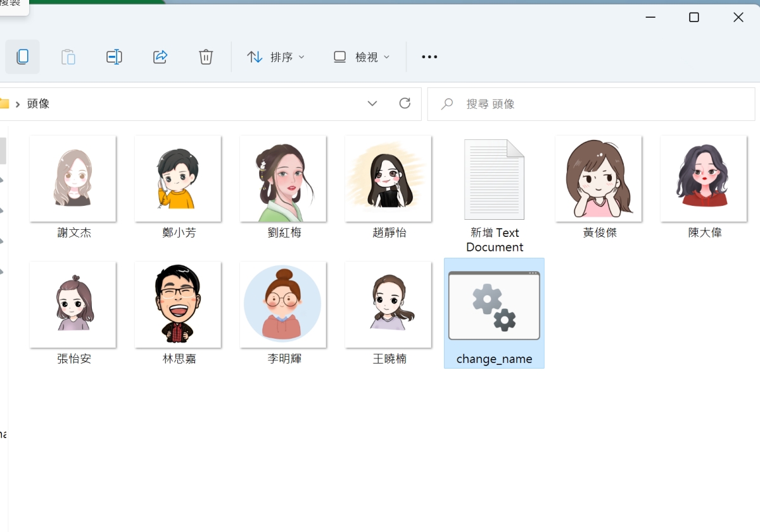Click the Delete trash can icon

click(206, 57)
